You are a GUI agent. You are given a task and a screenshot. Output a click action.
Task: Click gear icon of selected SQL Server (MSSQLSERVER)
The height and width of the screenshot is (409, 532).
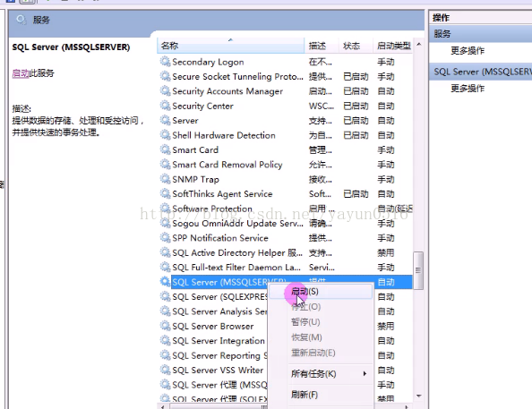[165, 282]
